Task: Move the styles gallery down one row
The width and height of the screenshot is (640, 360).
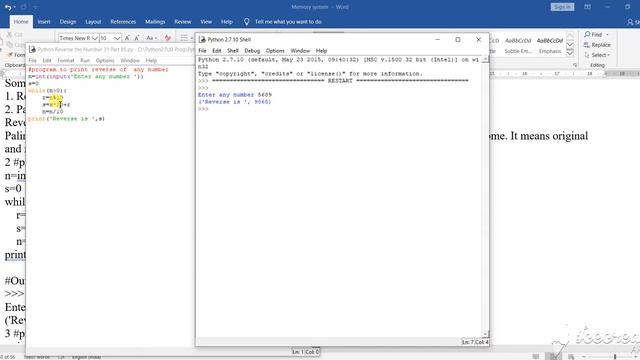Action: [x=570, y=44]
